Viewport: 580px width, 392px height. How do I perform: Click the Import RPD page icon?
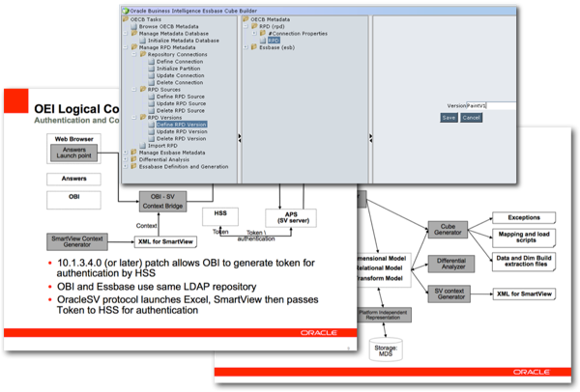point(143,146)
